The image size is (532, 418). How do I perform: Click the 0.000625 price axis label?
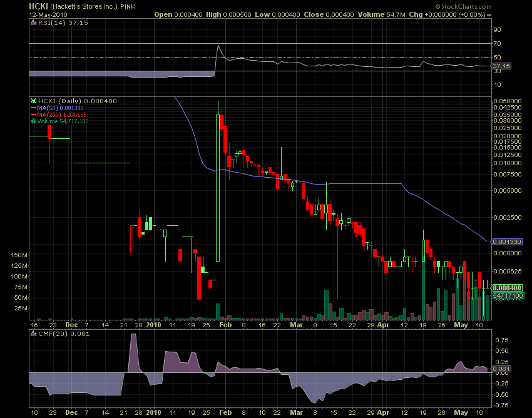tap(507, 271)
